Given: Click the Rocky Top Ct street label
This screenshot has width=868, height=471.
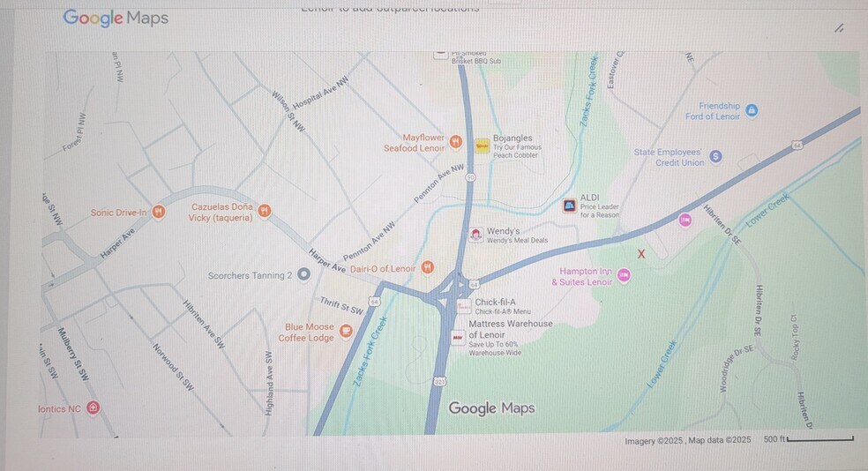Looking at the screenshot, I should (x=795, y=337).
